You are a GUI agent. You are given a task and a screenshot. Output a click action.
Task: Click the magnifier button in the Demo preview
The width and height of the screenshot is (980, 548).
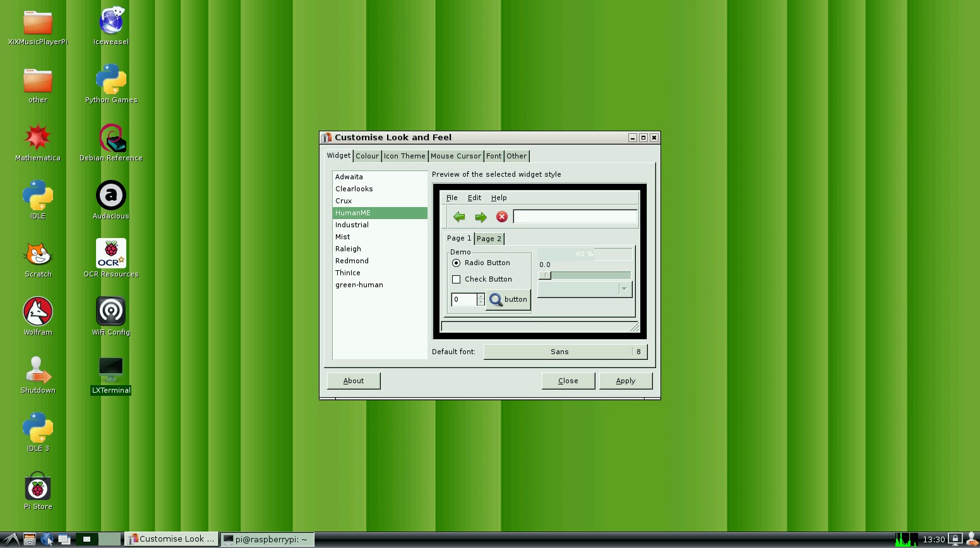point(497,299)
